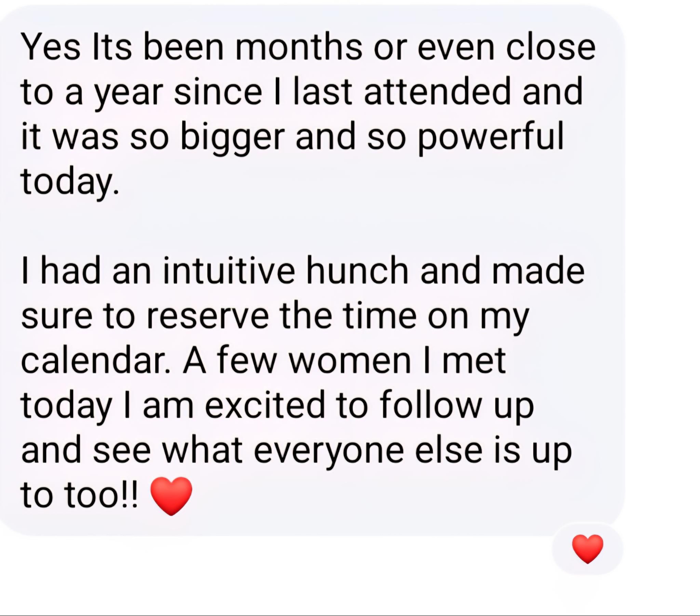This screenshot has width=700, height=616.
Task: Click the red heart emoji after "too!!"
Action: (171, 496)
